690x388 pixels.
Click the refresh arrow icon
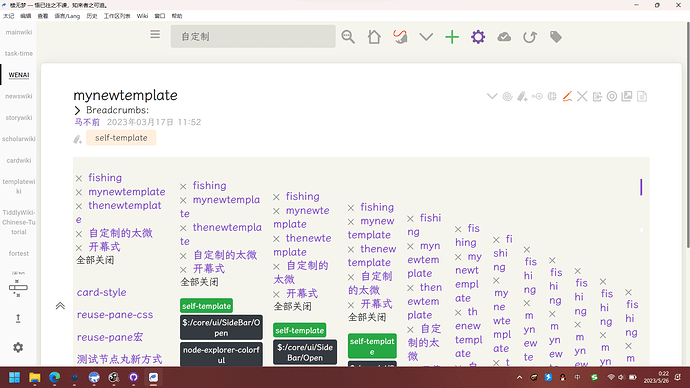(x=530, y=37)
